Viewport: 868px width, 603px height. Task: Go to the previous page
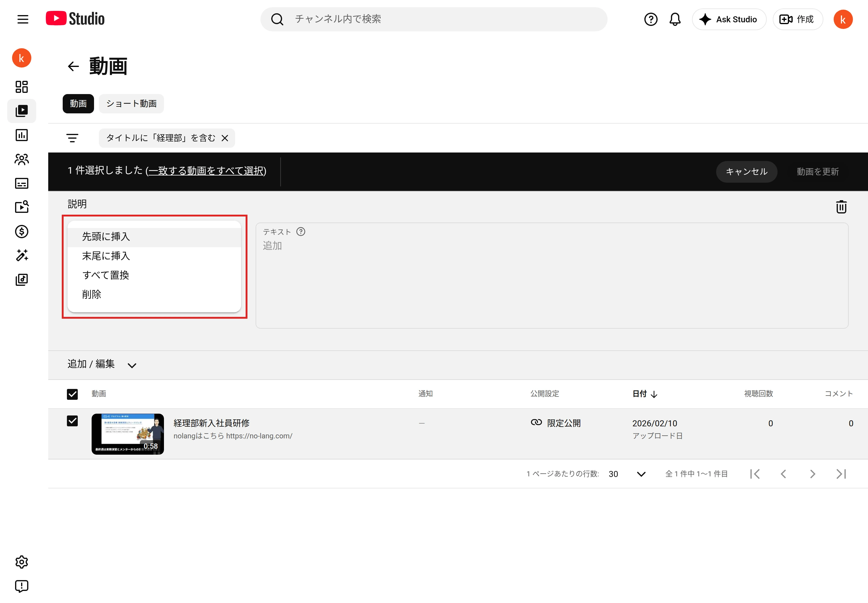[x=783, y=474]
